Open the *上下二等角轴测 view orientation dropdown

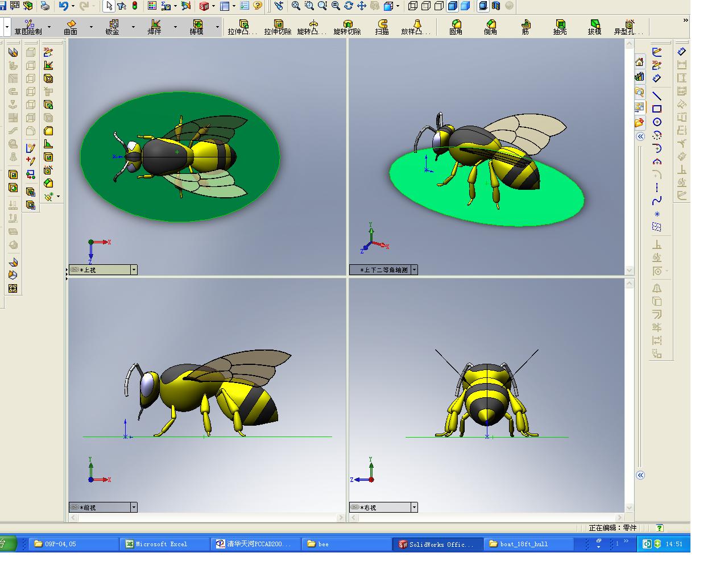(x=414, y=270)
